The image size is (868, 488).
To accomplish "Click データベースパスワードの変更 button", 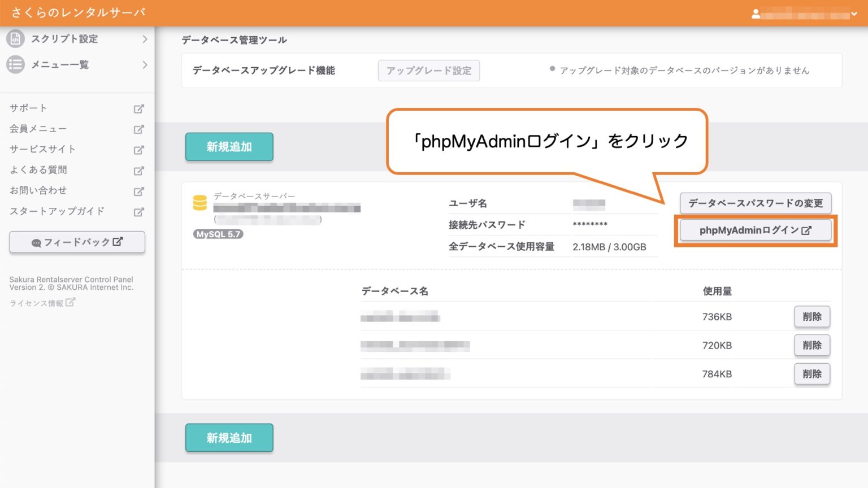I will point(756,204).
